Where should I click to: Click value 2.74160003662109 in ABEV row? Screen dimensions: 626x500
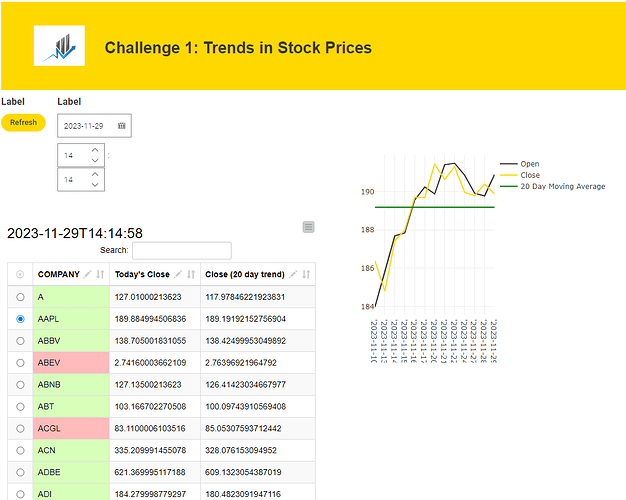150,363
